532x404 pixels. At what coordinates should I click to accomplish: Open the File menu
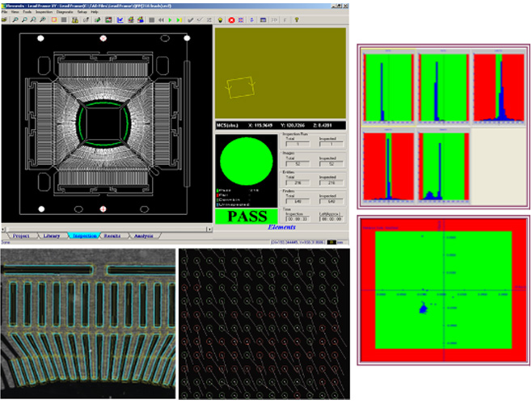(4, 12)
